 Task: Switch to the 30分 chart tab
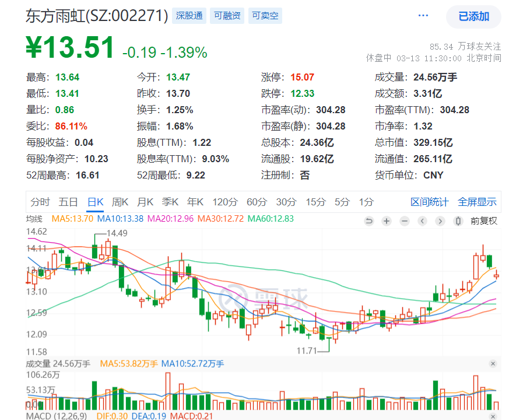[286, 202]
